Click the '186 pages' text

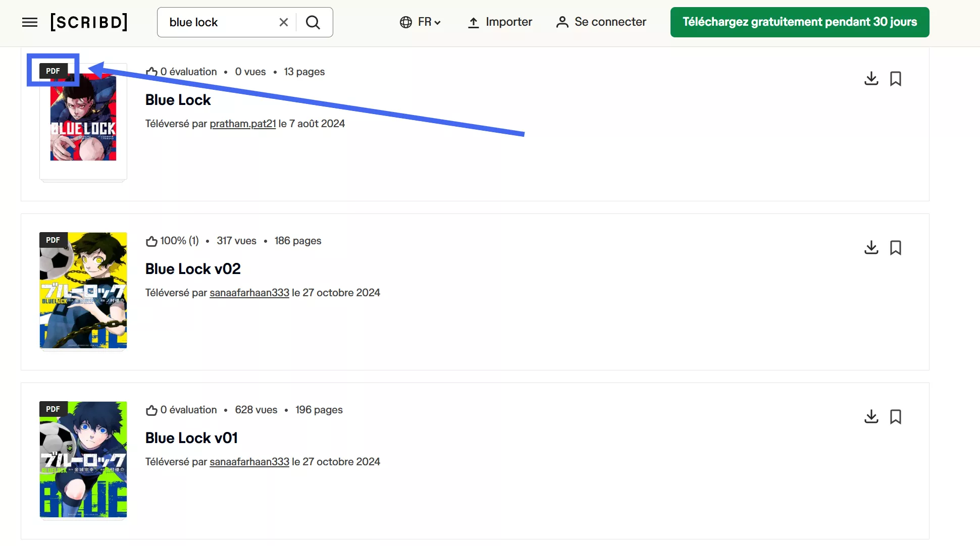(x=298, y=241)
